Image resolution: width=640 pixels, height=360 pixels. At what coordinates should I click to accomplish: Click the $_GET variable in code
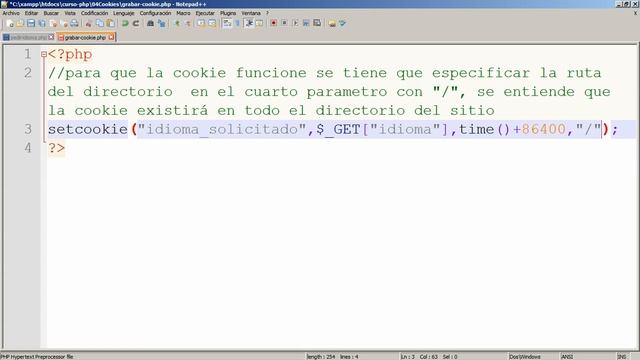pos(338,129)
